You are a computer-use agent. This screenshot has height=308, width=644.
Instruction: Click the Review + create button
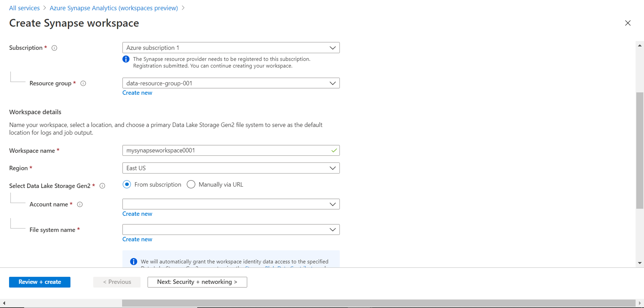pyautogui.click(x=40, y=282)
